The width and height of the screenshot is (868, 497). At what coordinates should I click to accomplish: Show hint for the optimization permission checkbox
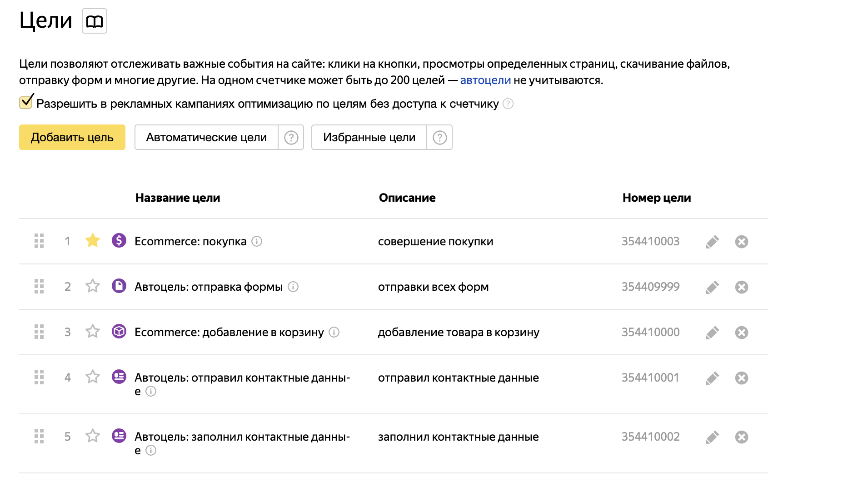508,104
